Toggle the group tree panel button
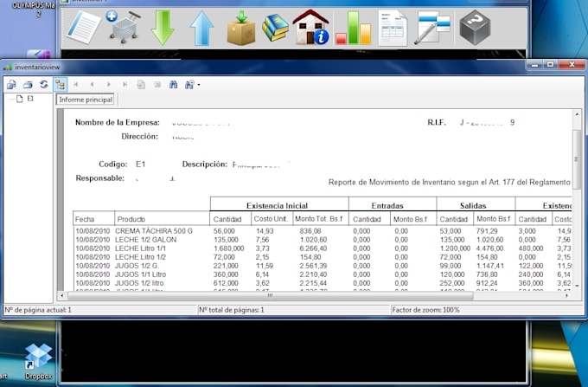Viewport: 588px width, 387px height. (x=60, y=85)
